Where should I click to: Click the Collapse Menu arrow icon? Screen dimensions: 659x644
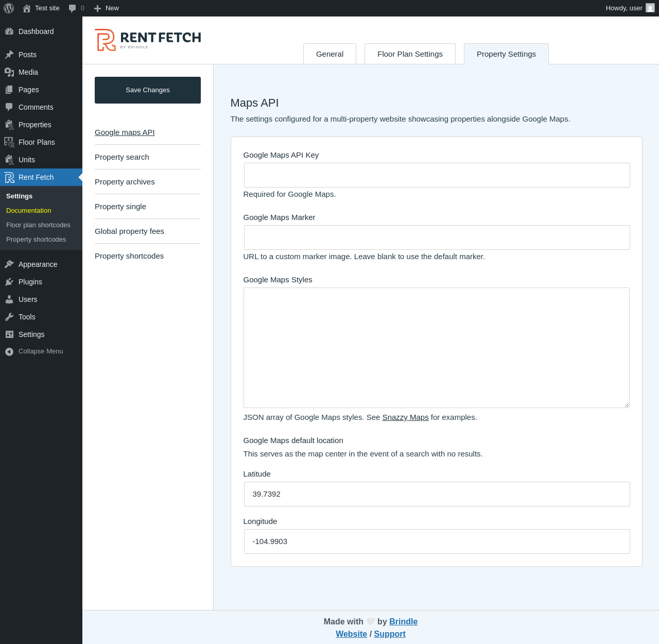point(9,351)
